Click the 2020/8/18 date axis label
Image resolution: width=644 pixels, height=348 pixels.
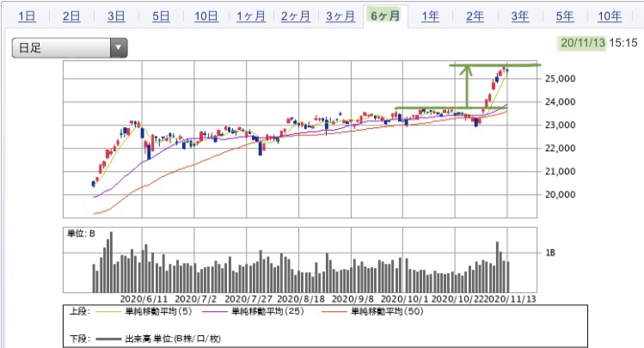pos(301,299)
